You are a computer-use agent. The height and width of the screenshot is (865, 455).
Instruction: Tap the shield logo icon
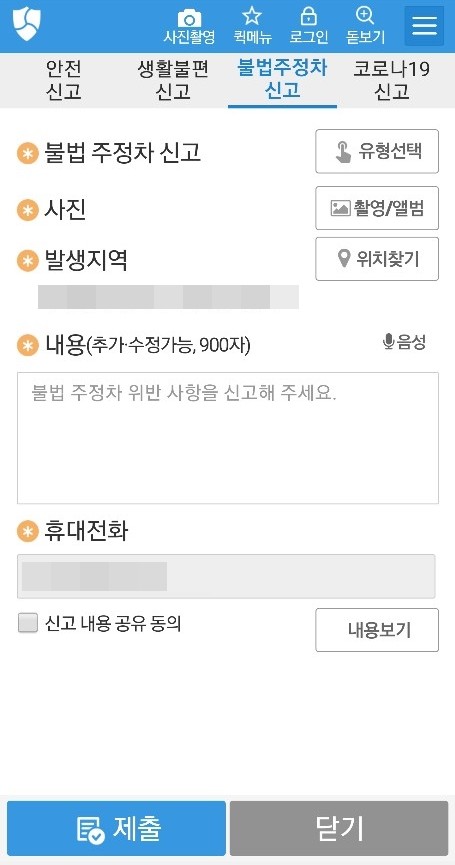[27, 23]
